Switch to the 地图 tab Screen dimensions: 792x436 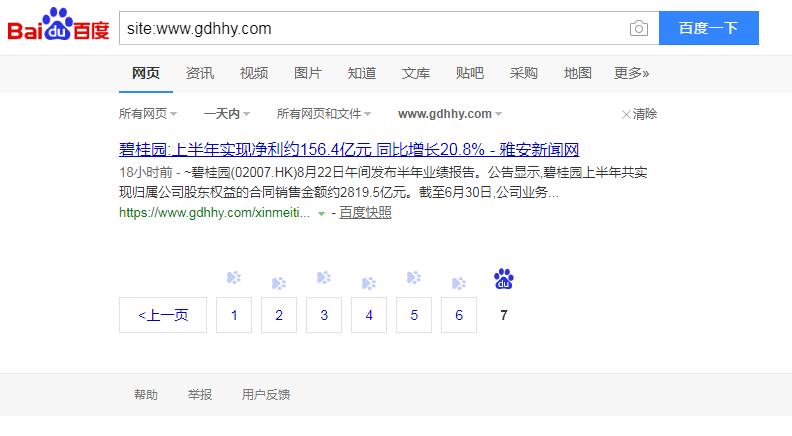coord(578,73)
